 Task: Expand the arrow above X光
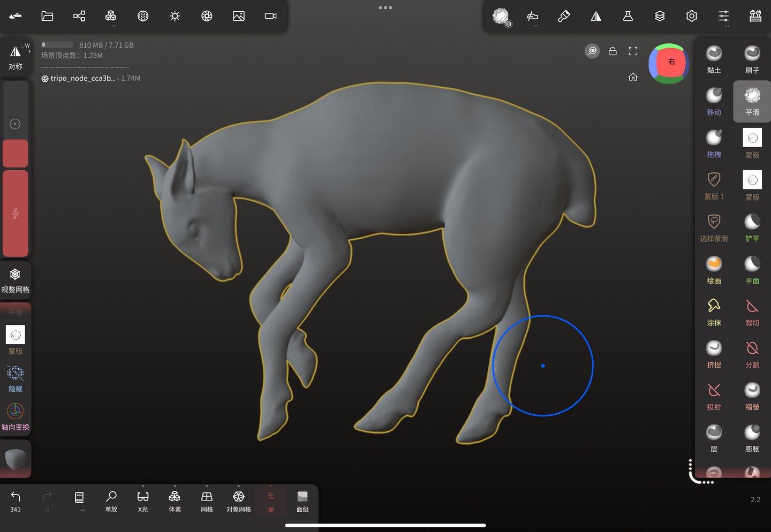[143, 486]
